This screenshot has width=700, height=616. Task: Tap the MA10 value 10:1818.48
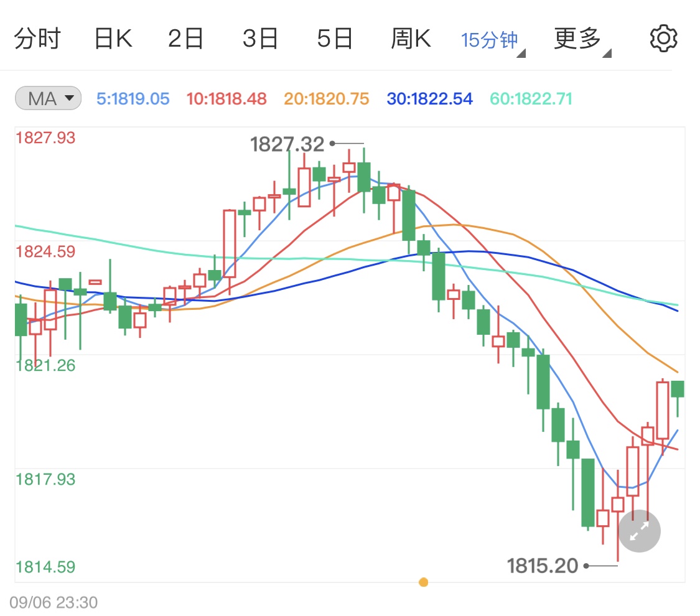tap(226, 99)
